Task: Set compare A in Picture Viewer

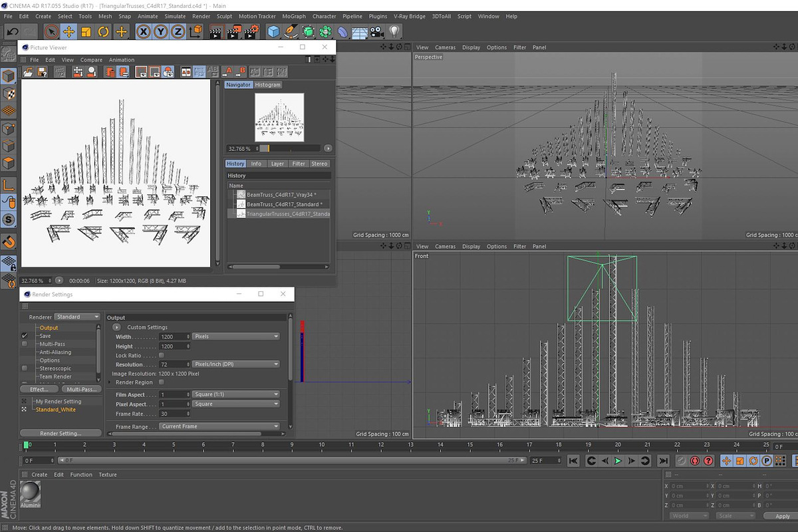Action: [x=227, y=72]
